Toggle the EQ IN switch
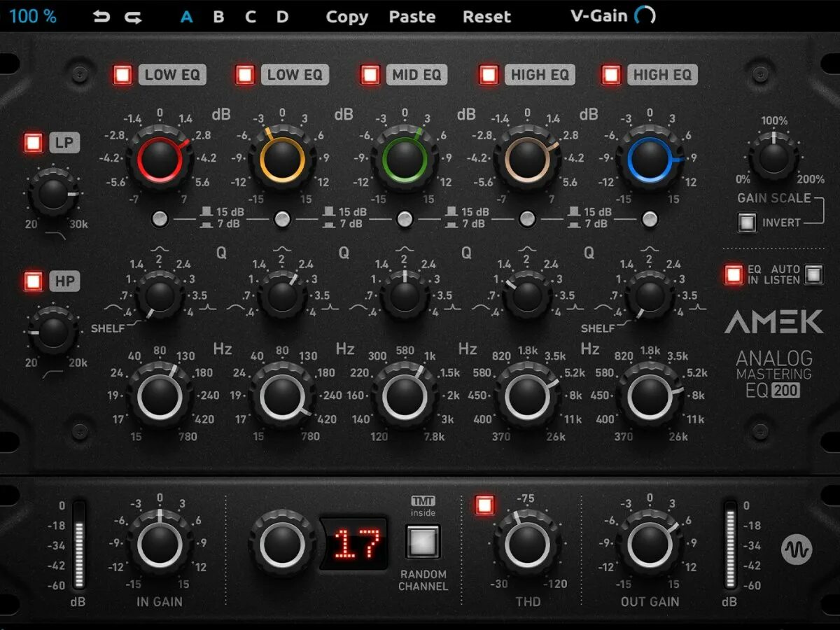The image size is (840, 630). (x=734, y=274)
